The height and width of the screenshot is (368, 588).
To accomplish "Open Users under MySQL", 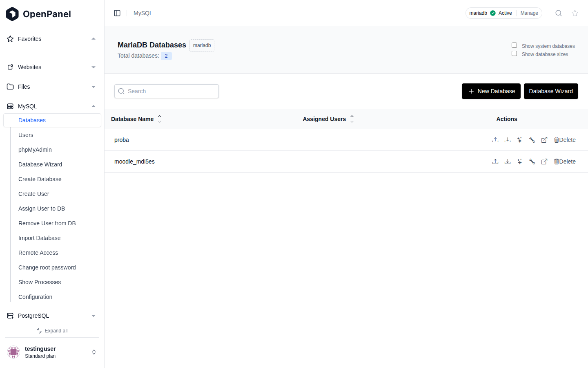I will point(26,135).
